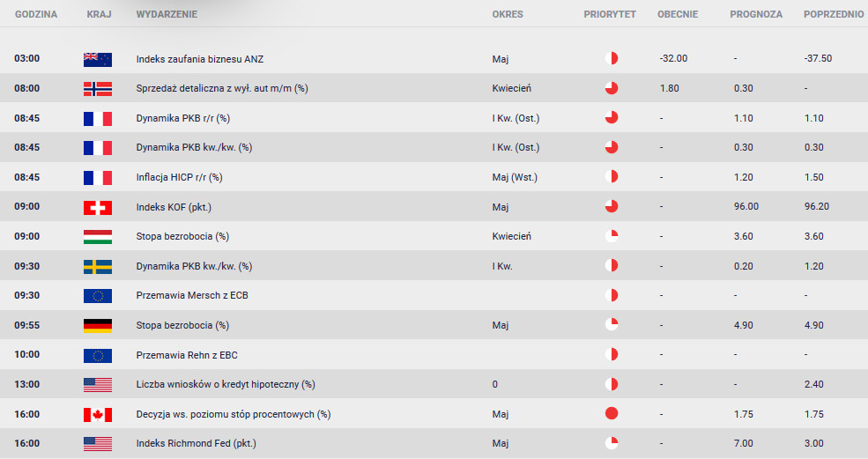
Task: Open Indeks zaufania biznesu ANZ event
Action: coord(200,59)
